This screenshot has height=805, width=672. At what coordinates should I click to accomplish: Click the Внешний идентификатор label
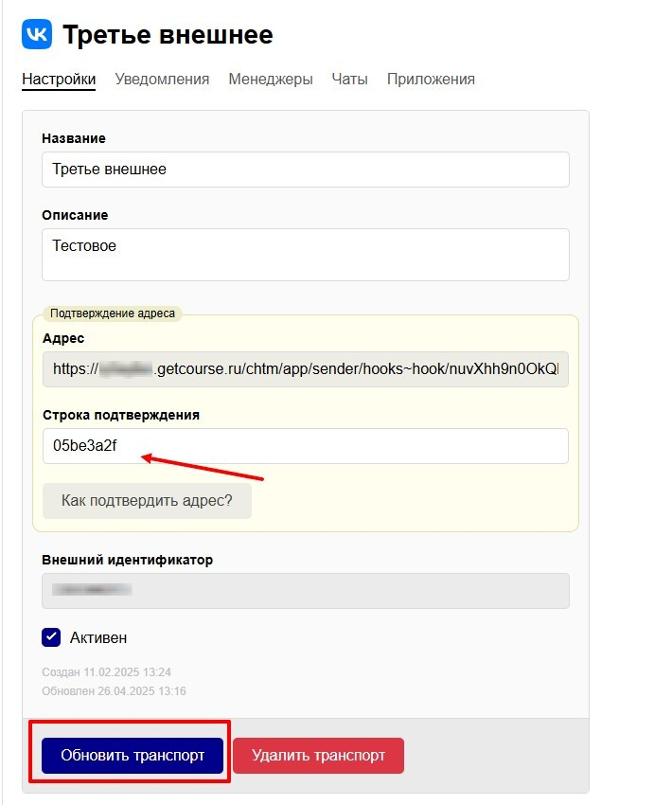[127, 560]
